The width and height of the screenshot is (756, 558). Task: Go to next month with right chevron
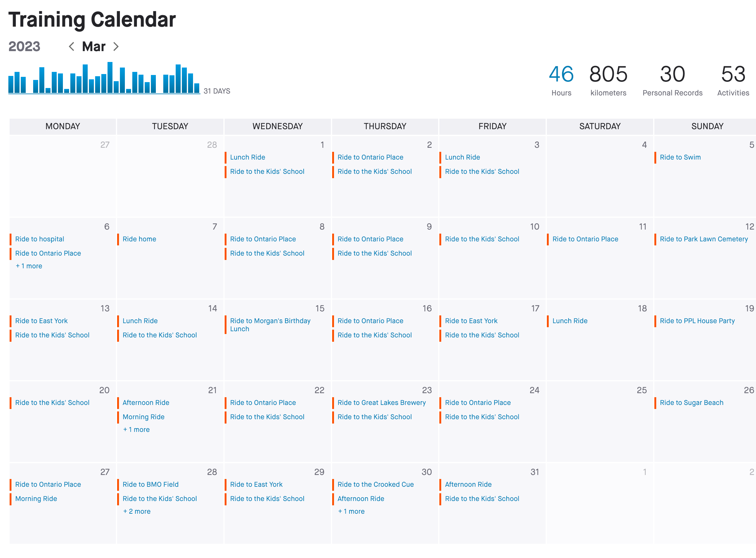(x=116, y=46)
